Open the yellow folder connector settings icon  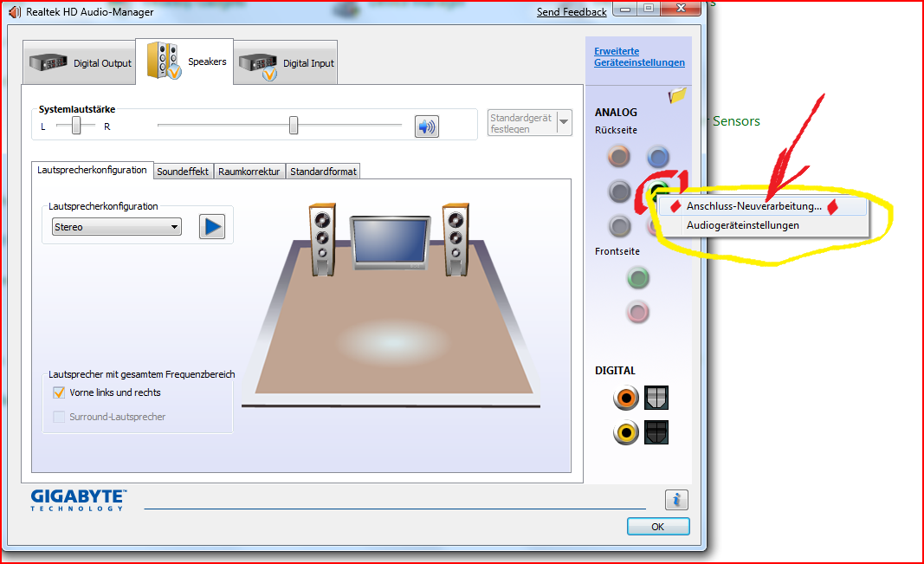[x=678, y=95]
